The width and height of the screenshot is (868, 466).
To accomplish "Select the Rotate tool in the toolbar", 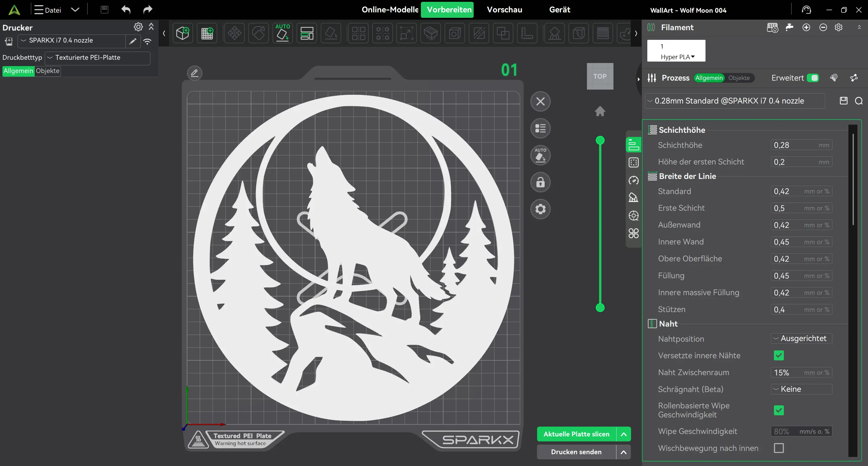I will (258, 33).
